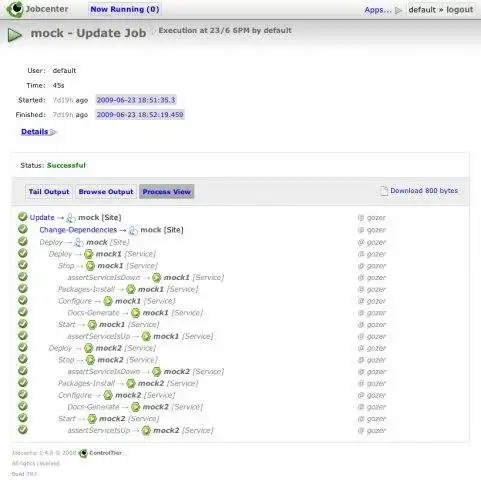
Task: Click service icon in Docs-Generate mock1 row
Action: pyautogui.click(x=135, y=313)
